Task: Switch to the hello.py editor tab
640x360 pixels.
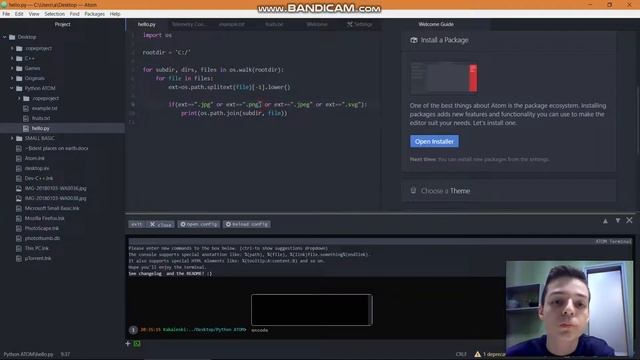Action: coord(147,24)
